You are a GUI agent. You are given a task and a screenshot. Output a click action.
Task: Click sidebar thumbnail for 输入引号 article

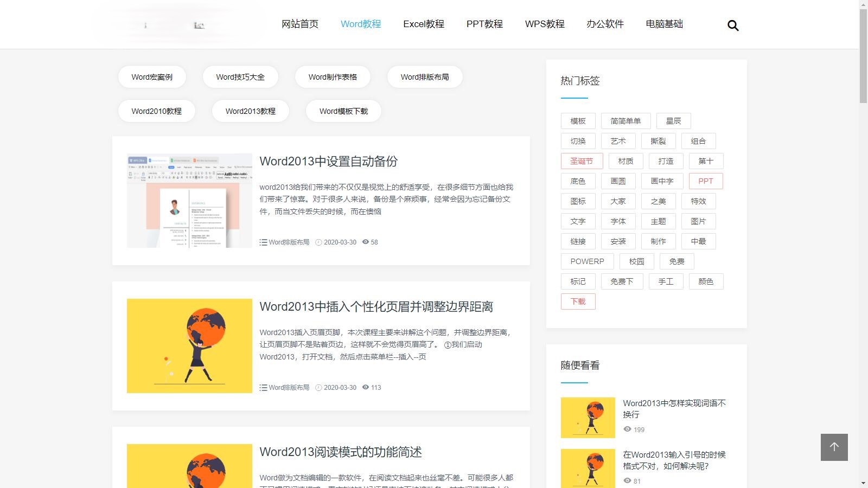[x=588, y=468]
